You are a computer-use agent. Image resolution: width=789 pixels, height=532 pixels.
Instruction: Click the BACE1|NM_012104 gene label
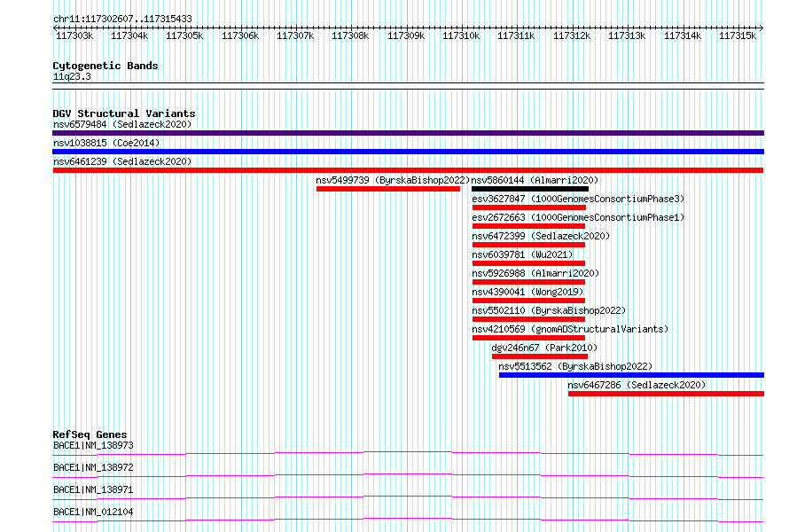[93, 512]
